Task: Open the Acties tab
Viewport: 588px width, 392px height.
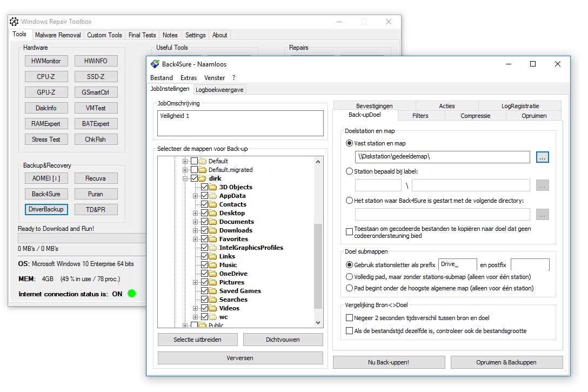Action: 446,106
